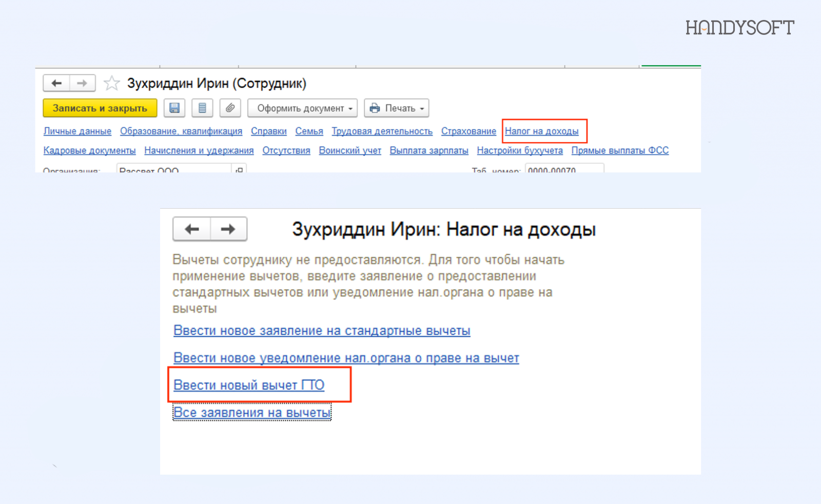Open Все заявления на вычеты link
This screenshot has height=504, width=821.
[x=252, y=412]
